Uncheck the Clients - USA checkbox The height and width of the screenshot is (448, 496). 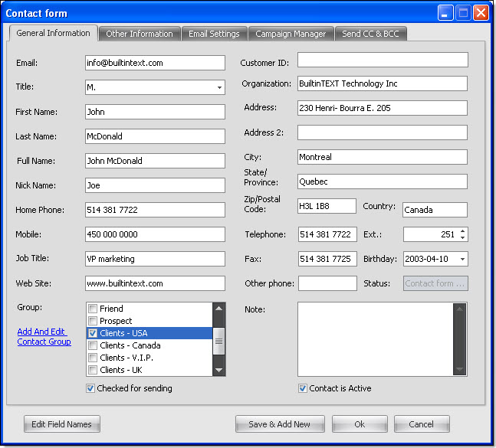tap(93, 333)
